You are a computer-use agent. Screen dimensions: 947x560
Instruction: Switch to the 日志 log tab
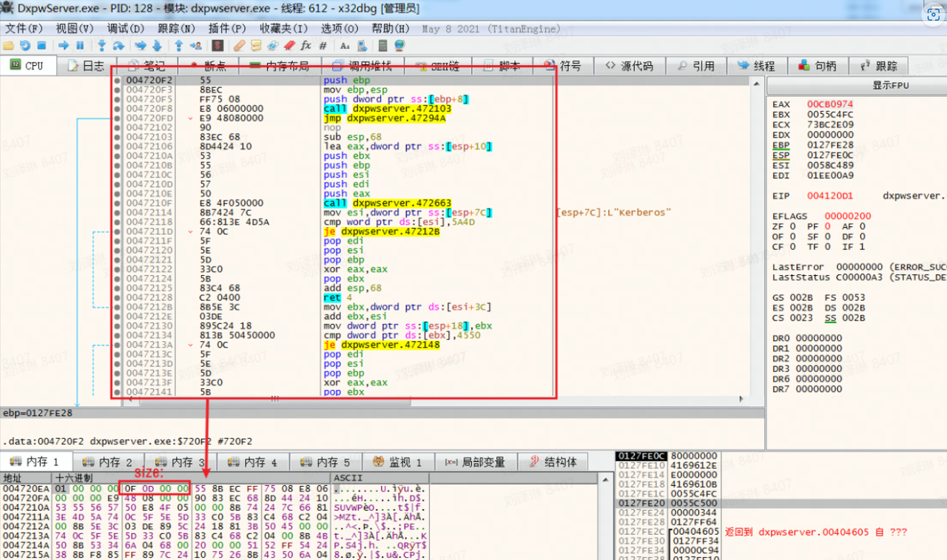pyautogui.click(x=86, y=66)
